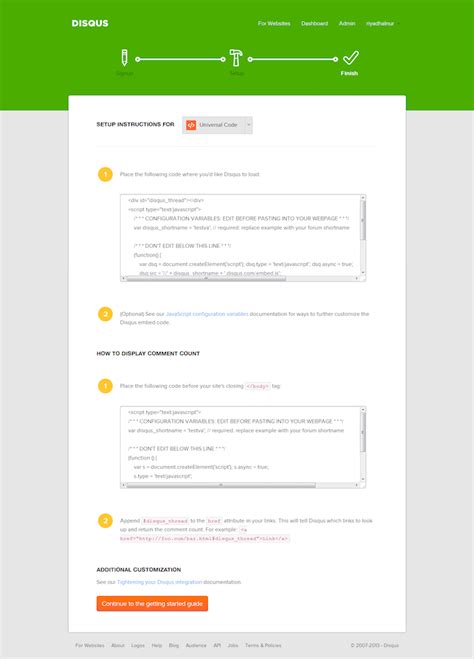
Task: Click the DISQUS logo
Action: click(90, 24)
